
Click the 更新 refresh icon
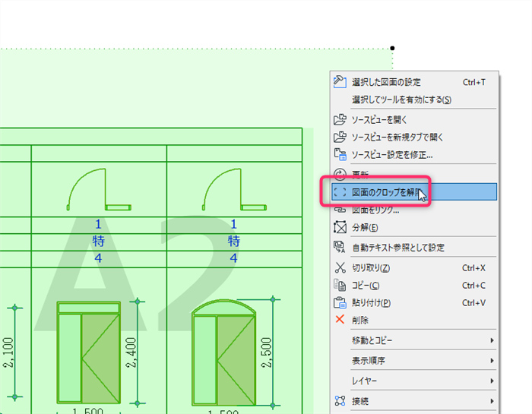click(340, 175)
